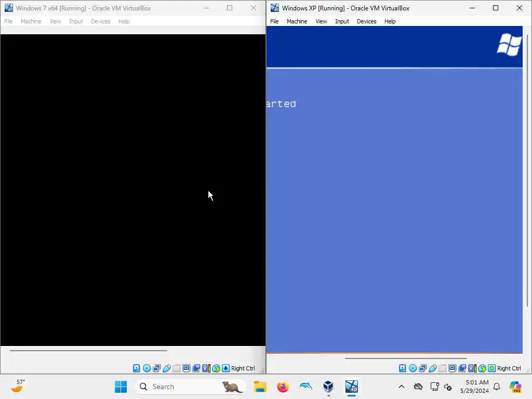
Task: Open the display indicator in the Windows XP VM status bar
Action: point(453,368)
